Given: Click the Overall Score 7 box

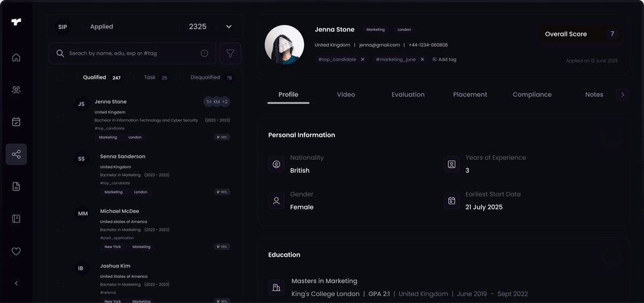Looking at the screenshot, I should [580, 34].
